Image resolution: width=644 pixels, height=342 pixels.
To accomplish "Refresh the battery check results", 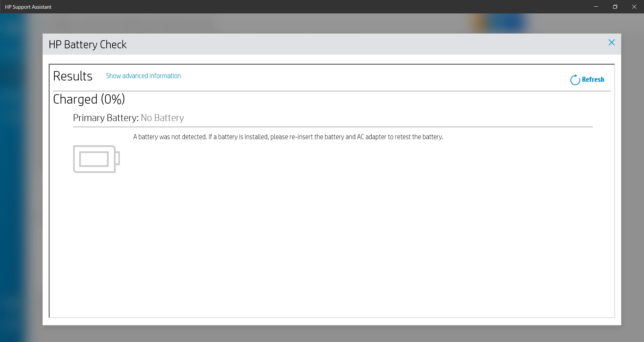I will click(587, 79).
